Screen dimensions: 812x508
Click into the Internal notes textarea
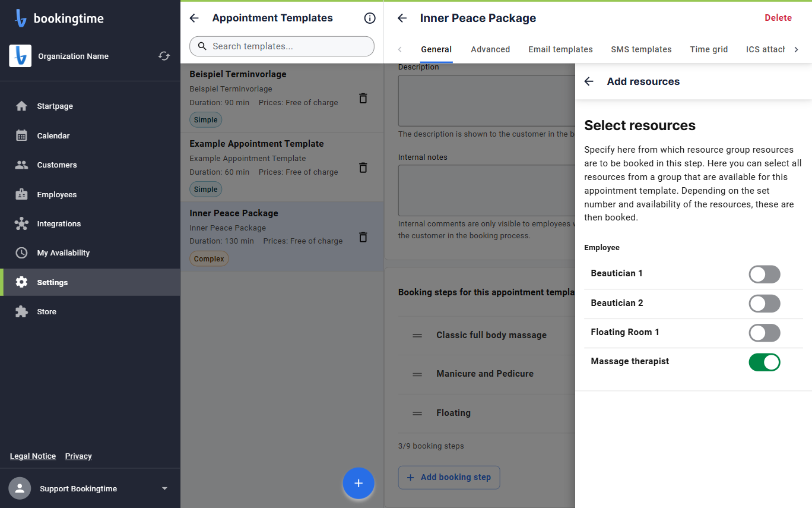[487, 190]
